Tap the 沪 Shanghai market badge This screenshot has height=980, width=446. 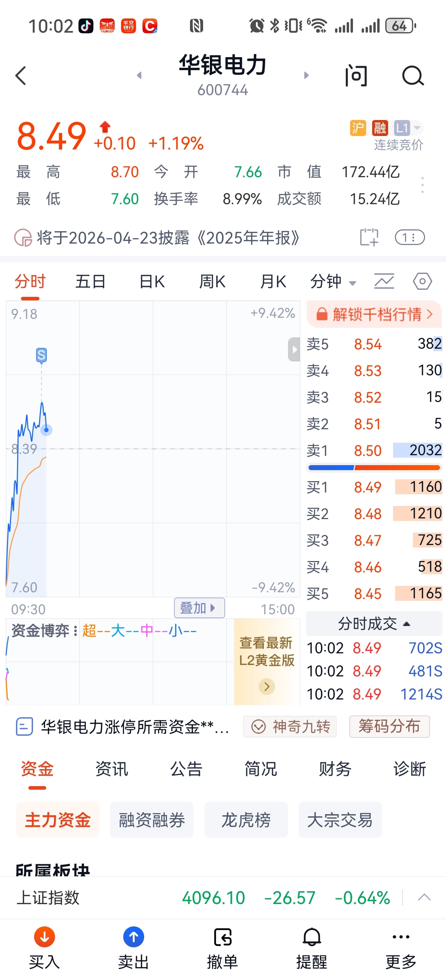(x=358, y=128)
